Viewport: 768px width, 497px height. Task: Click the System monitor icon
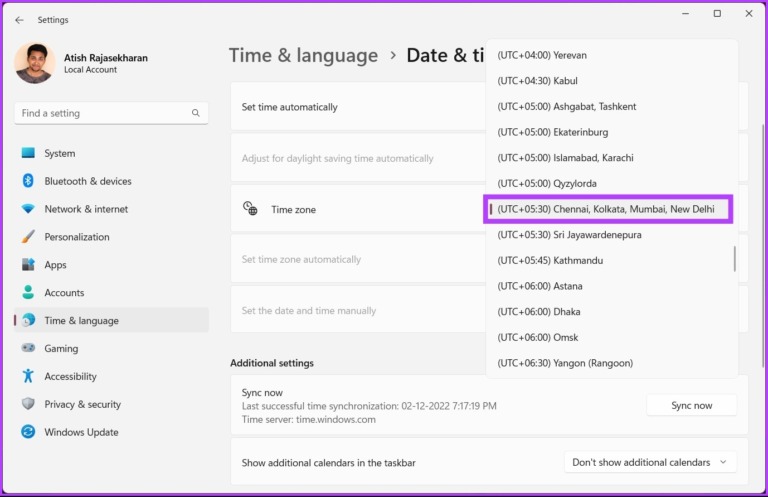[x=28, y=153]
